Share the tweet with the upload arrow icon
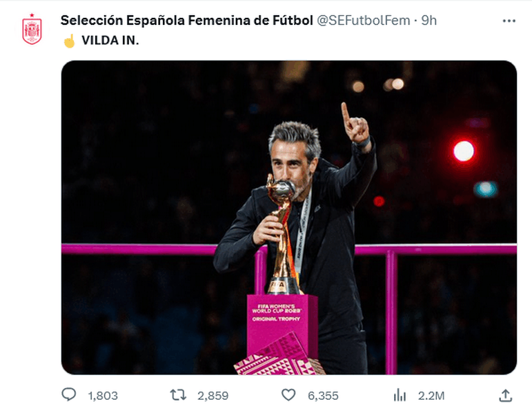 (x=505, y=395)
